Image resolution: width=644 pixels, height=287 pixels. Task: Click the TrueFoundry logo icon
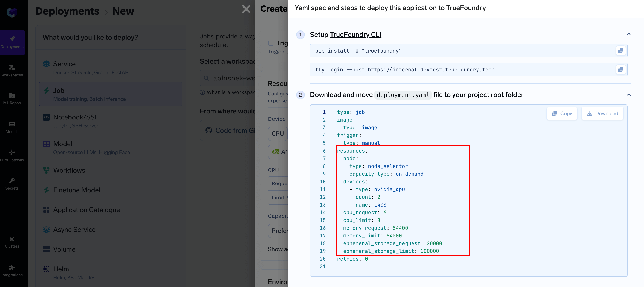tap(12, 12)
